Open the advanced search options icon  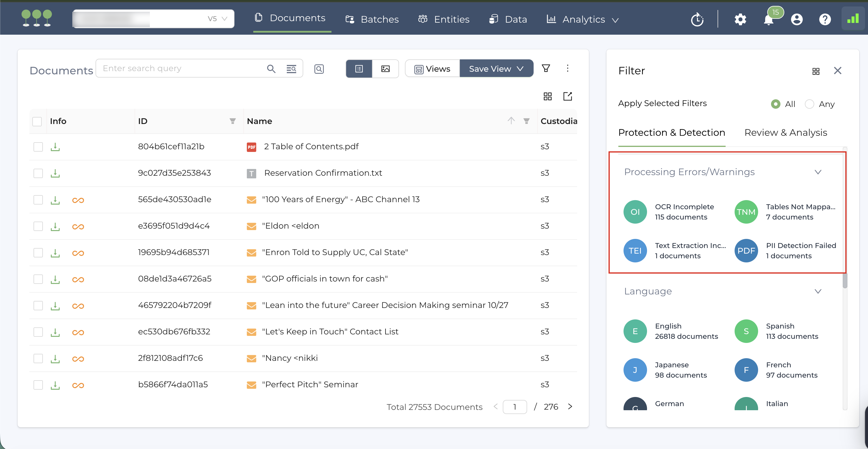tap(291, 69)
